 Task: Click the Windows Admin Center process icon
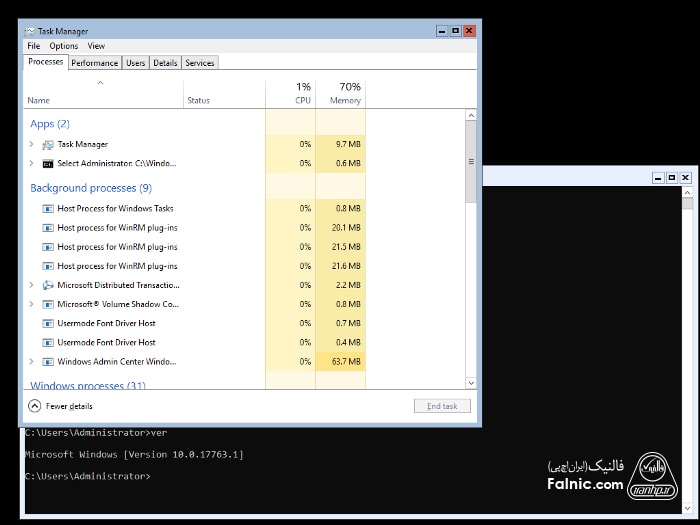[x=48, y=362]
